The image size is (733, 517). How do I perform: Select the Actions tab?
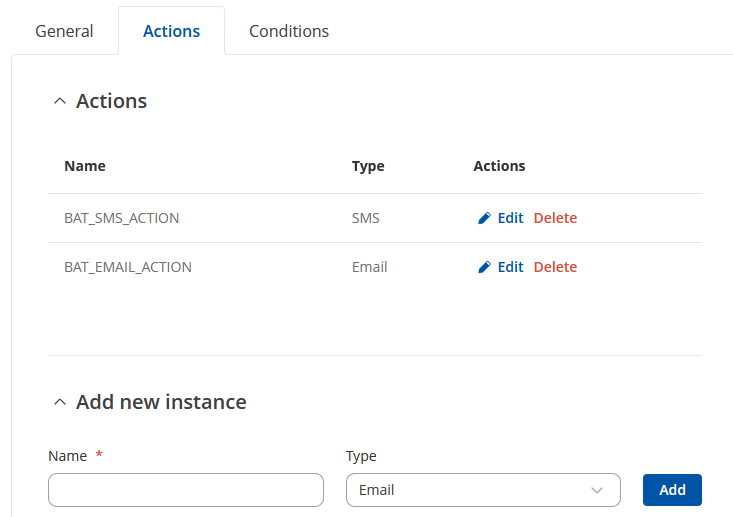171,31
